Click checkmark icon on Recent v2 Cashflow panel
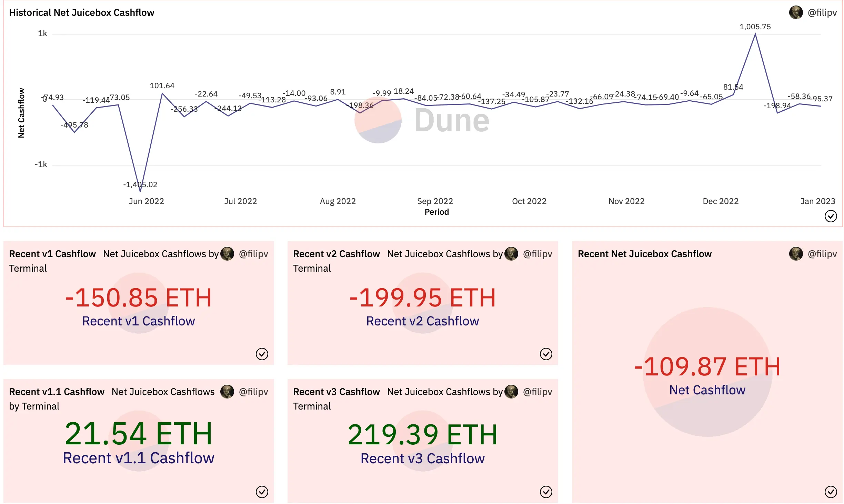Image resolution: width=844 pixels, height=504 pixels. click(546, 354)
